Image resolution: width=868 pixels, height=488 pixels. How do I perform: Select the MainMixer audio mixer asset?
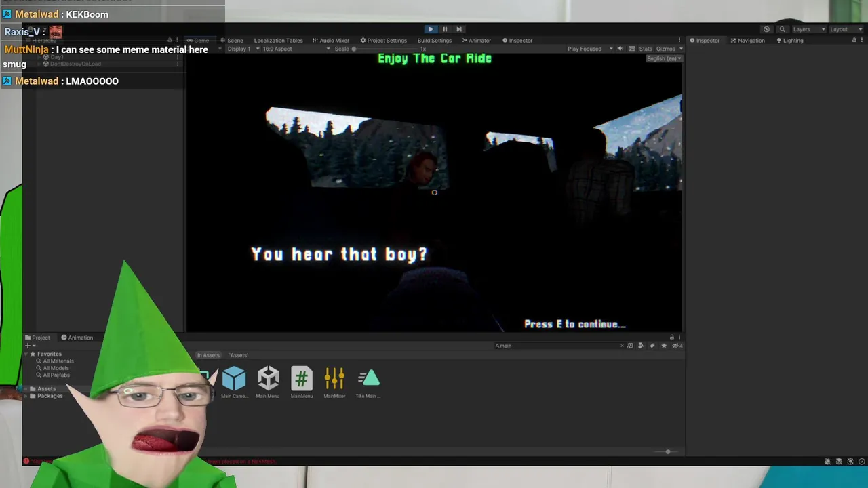(334, 383)
